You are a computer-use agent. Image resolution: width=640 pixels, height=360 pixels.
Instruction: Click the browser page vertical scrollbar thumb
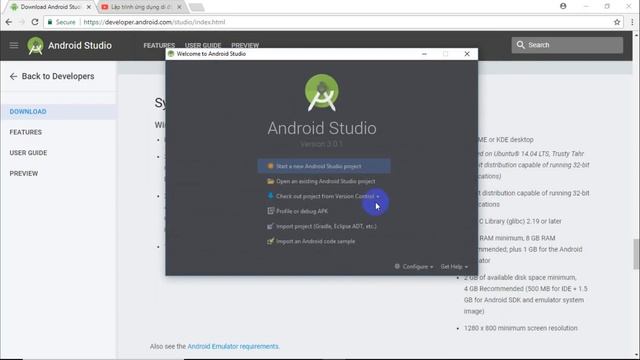[636, 254]
